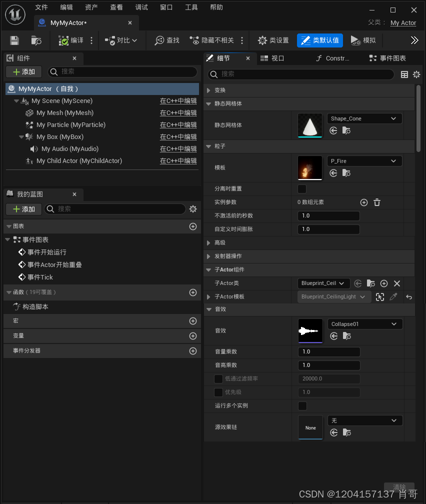Screen dimensions: 426x504
Task: Open 事件Tick event node
Action: (35, 277)
